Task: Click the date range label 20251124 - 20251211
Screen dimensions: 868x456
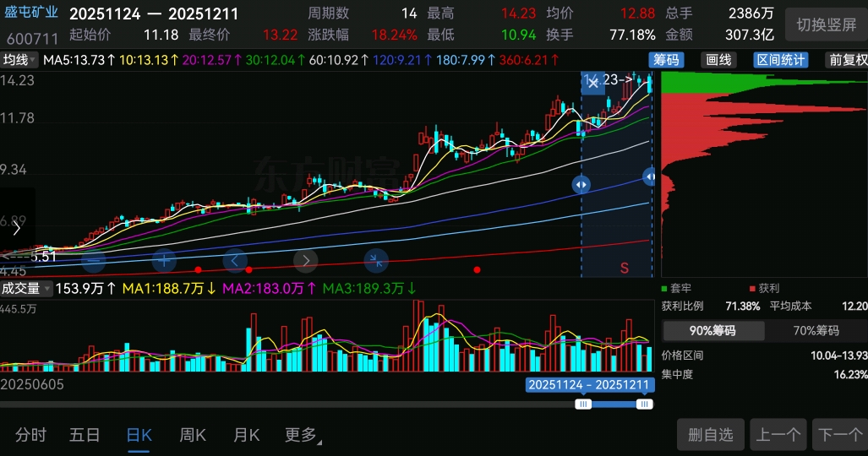Action: tap(589, 385)
